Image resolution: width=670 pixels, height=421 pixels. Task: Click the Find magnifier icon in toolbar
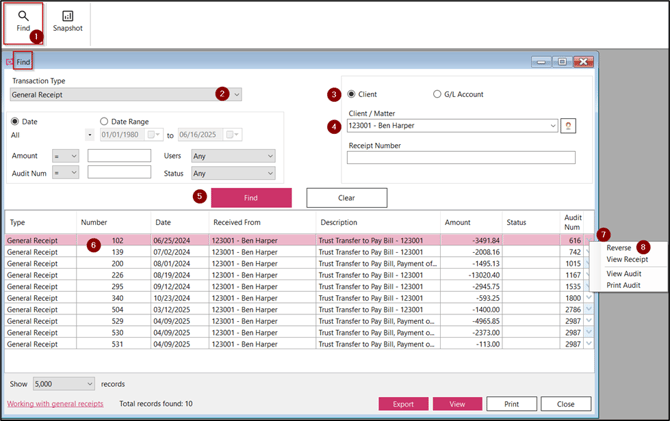23,17
